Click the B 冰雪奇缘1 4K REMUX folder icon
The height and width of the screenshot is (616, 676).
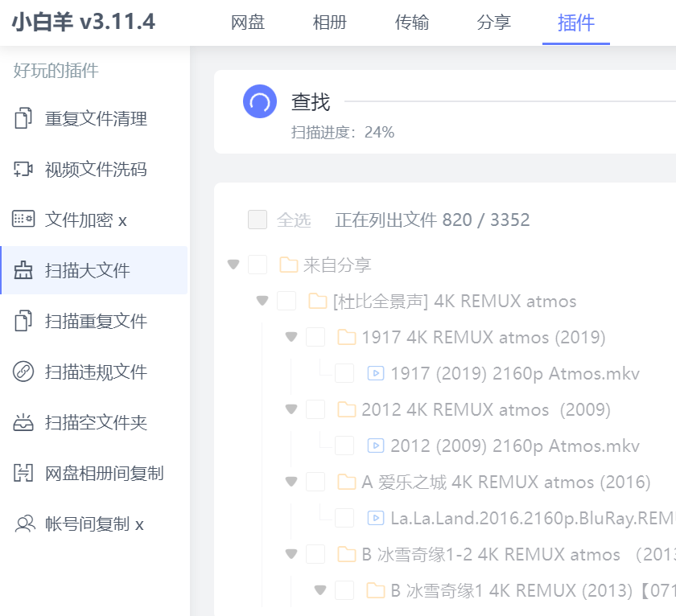pos(376,590)
